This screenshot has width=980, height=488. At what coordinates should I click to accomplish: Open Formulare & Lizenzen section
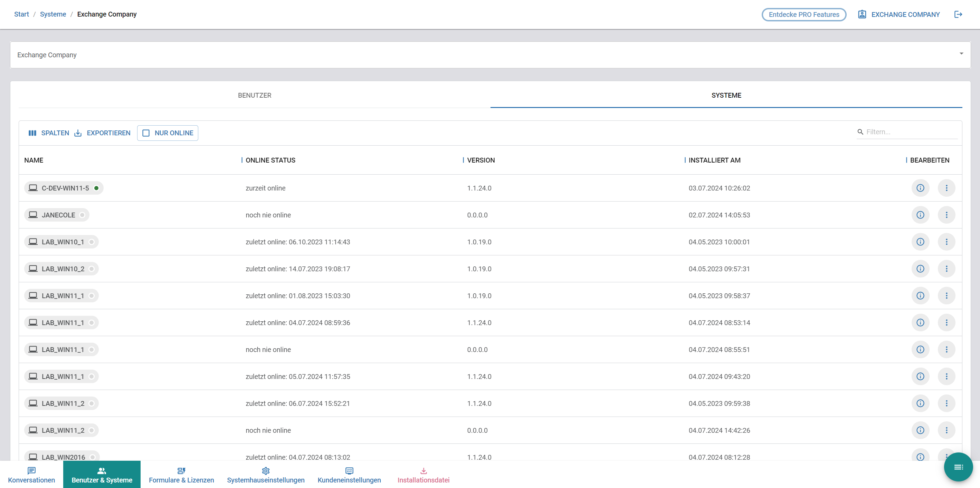(x=181, y=475)
